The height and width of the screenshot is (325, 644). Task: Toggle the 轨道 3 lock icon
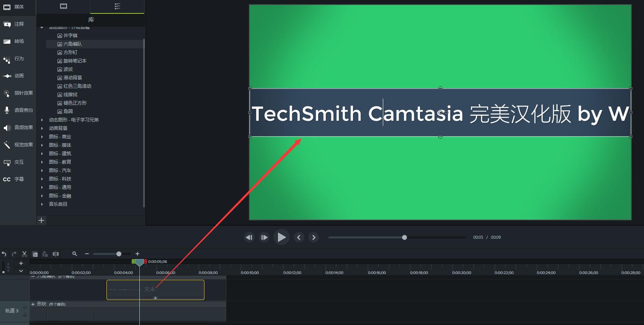point(25,315)
